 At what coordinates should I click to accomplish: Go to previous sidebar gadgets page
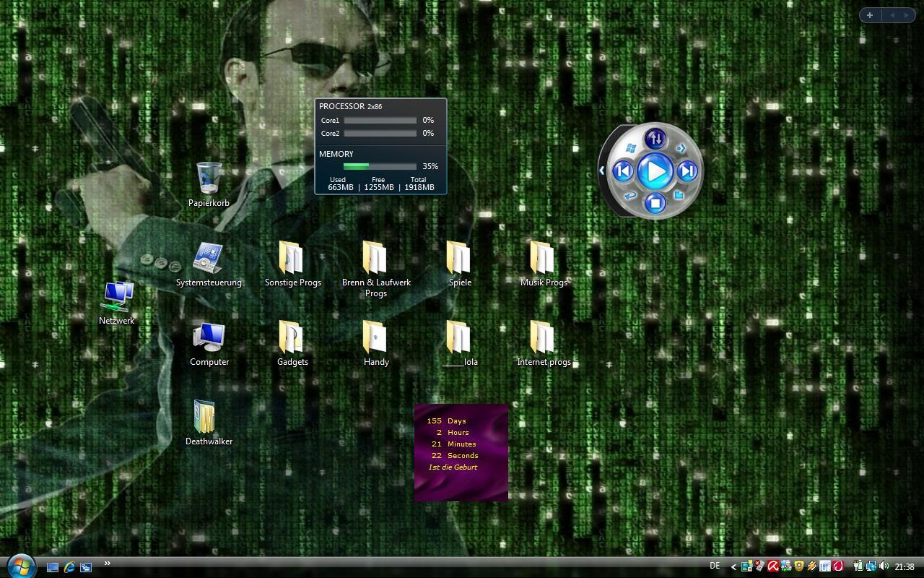pos(892,15)
